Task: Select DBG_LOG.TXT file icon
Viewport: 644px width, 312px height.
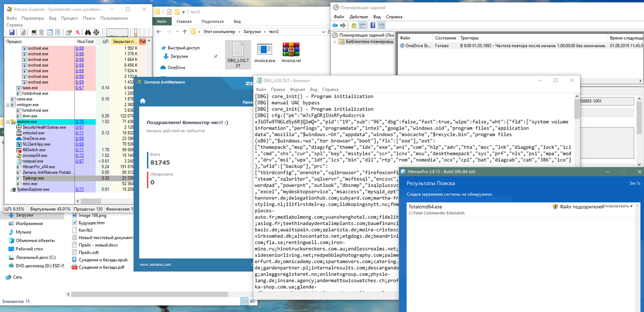Action: tap(238, 54)
